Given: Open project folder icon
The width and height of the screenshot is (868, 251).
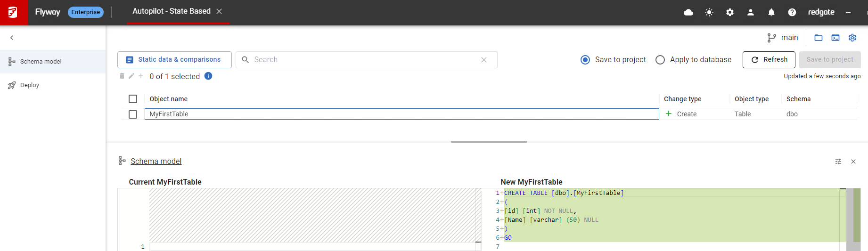Looking at the screenshot, I should pos(819,38).
